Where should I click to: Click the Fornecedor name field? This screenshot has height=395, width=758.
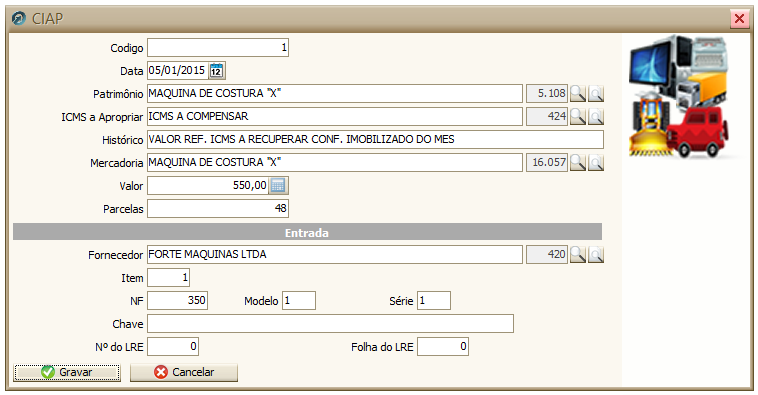coord(335,254)
